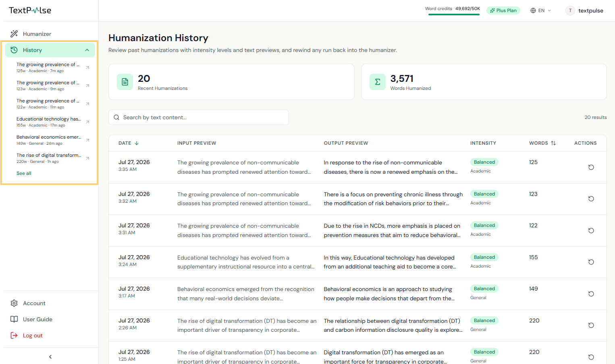Click the Plus Plan badge
The width and height of the screenshot is (615, 364).
503,10
